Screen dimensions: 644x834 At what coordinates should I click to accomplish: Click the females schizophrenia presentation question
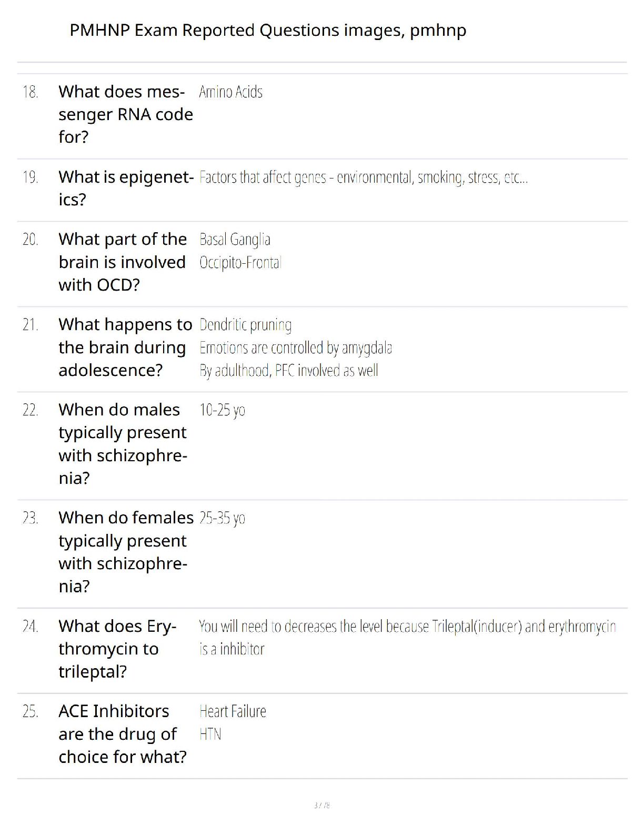coord(125,551)
